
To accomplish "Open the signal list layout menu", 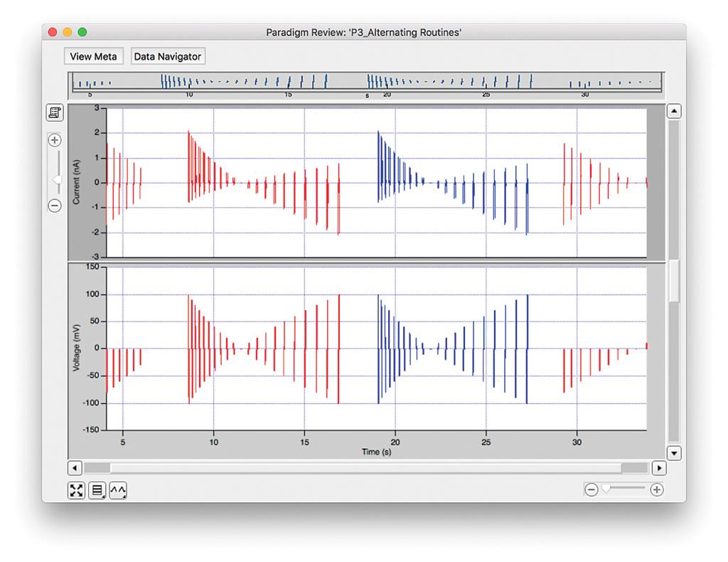I will tap(97, 490).
